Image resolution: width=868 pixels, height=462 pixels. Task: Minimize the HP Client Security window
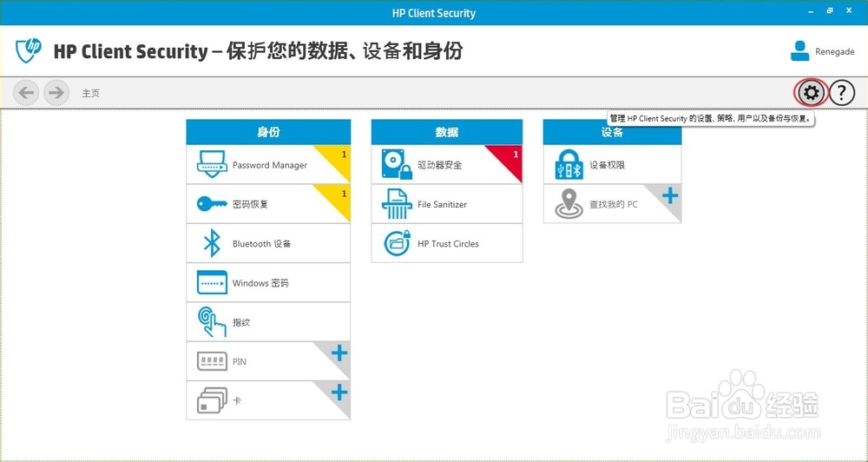[x=811, y=10]
